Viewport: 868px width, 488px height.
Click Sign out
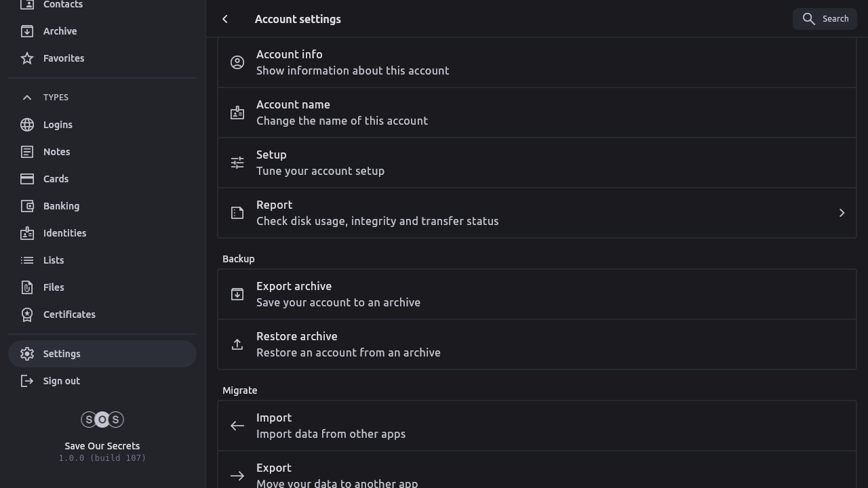(61, 381)
